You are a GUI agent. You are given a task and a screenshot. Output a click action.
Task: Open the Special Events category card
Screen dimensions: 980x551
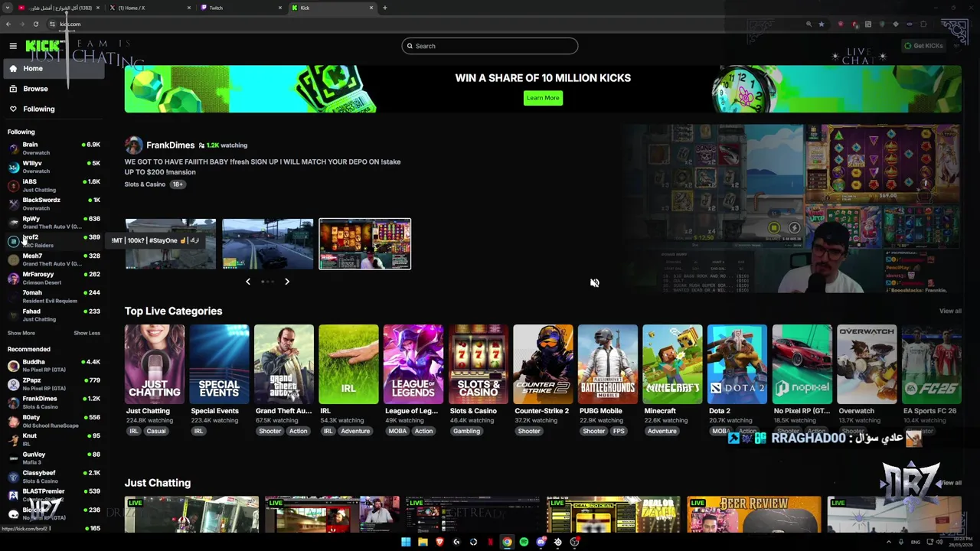219,364
